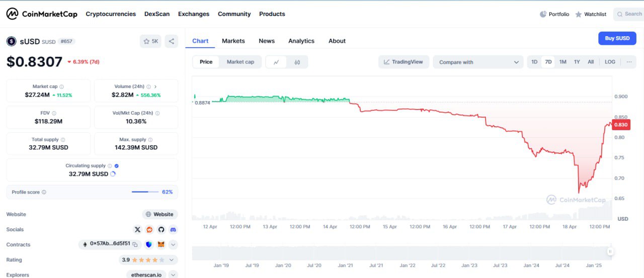Viewport: 644px width, 278px height.
Task: Open the etherscan.io explorer link
Action: click(x=146, y=275)
